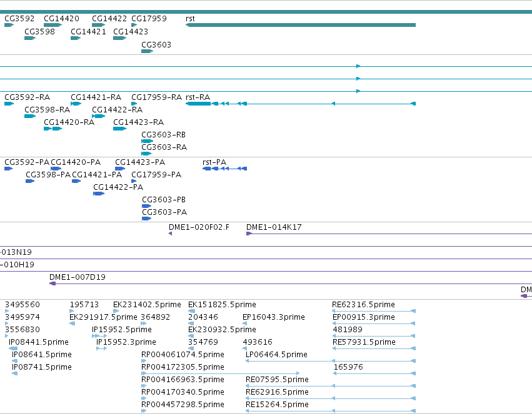The height and width of the screenshot is (414, 532).
Task: Select the rst-PA protein feature
Action: [x=224, y=169]
